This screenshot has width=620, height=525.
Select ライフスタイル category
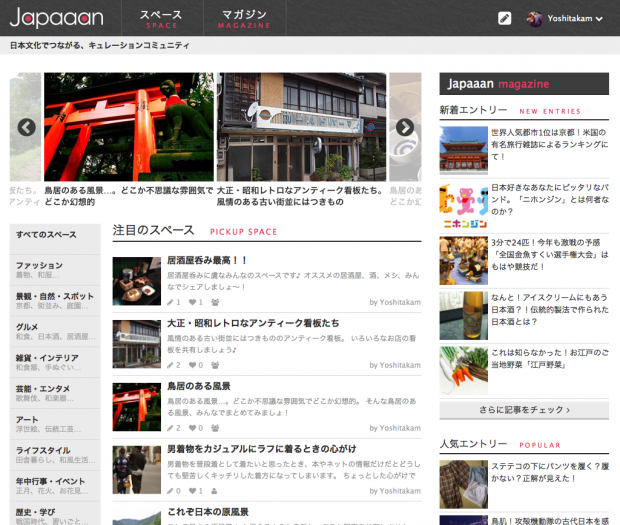pos(55,455)
